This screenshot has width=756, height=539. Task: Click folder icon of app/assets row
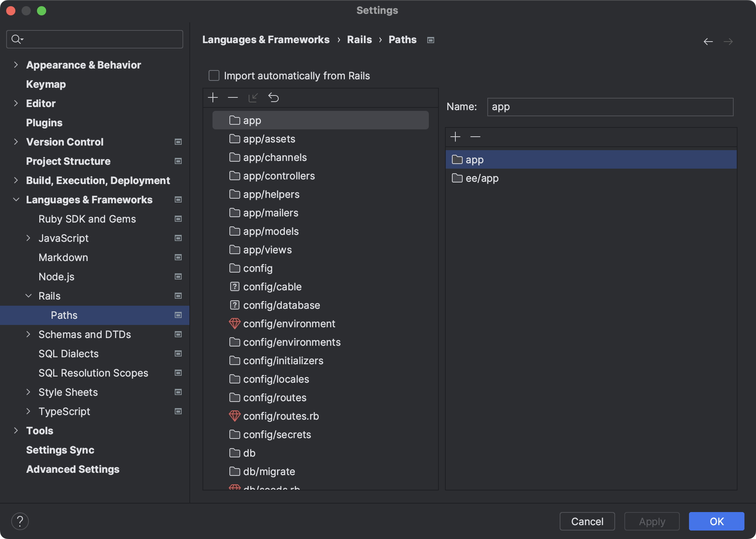point(234,139)
